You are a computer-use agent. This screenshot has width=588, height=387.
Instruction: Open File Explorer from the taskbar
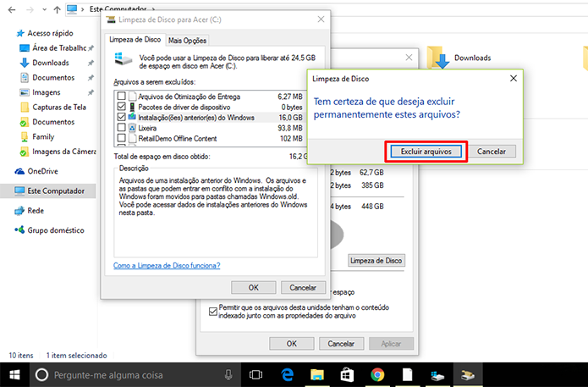317,374
